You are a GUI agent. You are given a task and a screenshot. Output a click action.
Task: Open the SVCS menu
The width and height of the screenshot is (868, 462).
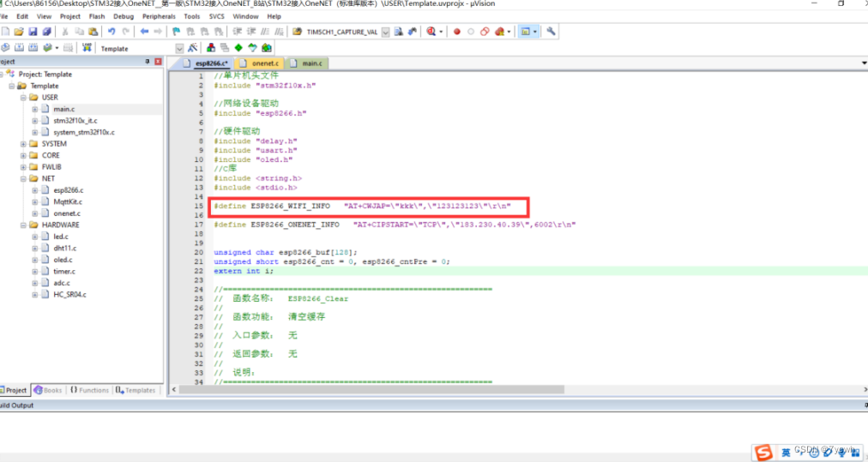click(x=216, y=16)
